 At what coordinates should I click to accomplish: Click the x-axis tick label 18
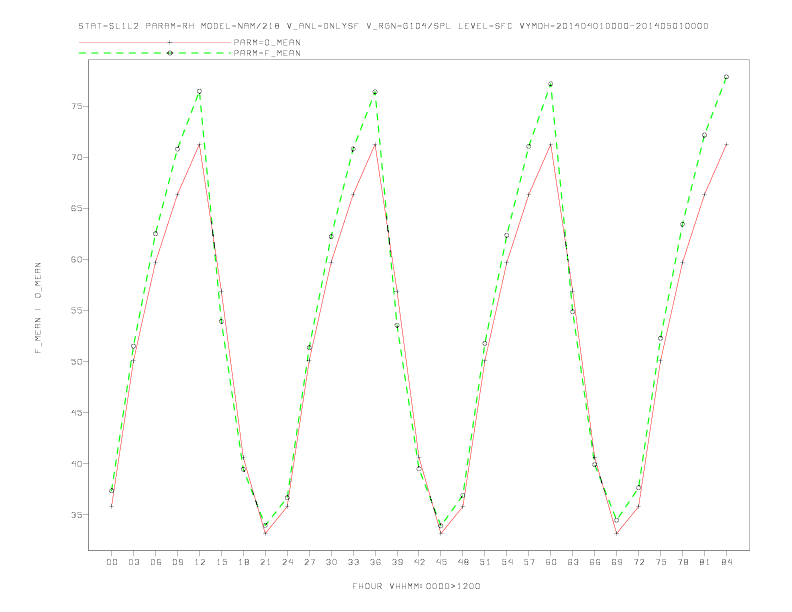point(243,562)
